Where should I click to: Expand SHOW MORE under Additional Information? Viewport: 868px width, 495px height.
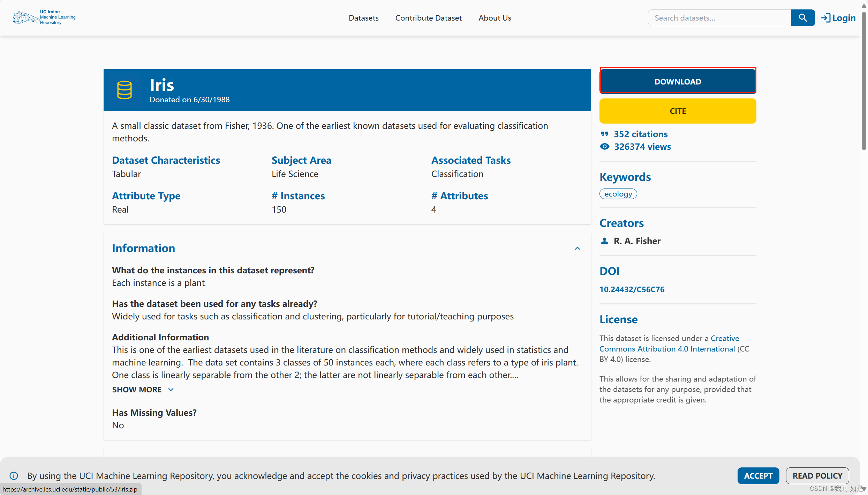137,390
